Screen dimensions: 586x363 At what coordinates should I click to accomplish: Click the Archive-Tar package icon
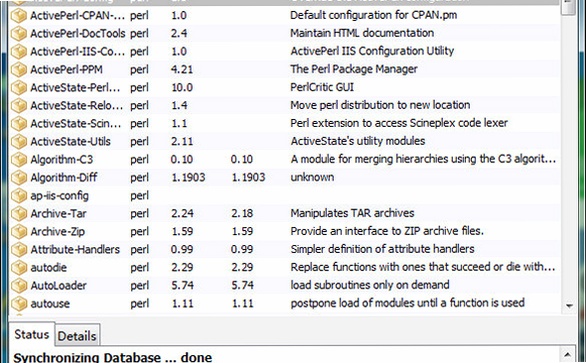tap(19, 213)
